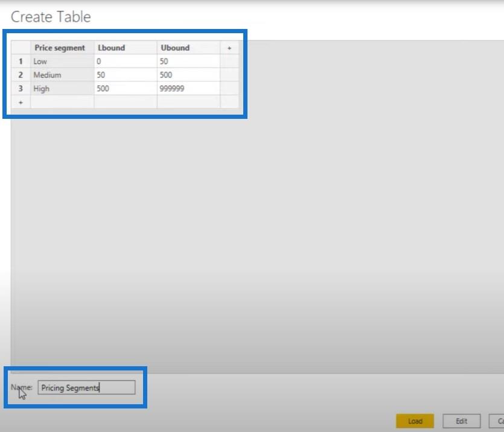Viewport: 504px width, 432px height.
Task: Open the query editor with Edit button
Action: [x=461, y=421]
